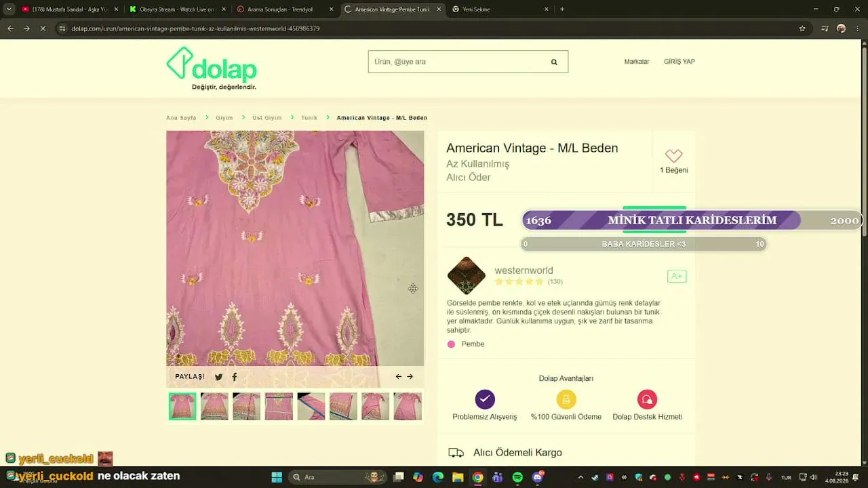Show previous product photo with left arrow
The height and width of the screenshot is (488, 868).
point(399,377)
